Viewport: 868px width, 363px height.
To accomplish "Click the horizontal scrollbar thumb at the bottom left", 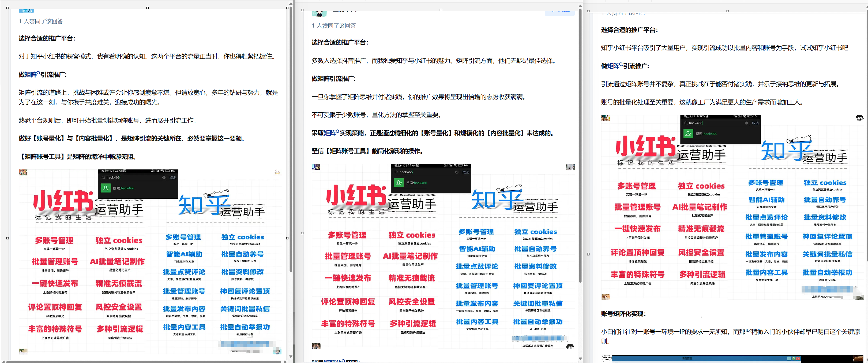I will (x=143, y=362).
